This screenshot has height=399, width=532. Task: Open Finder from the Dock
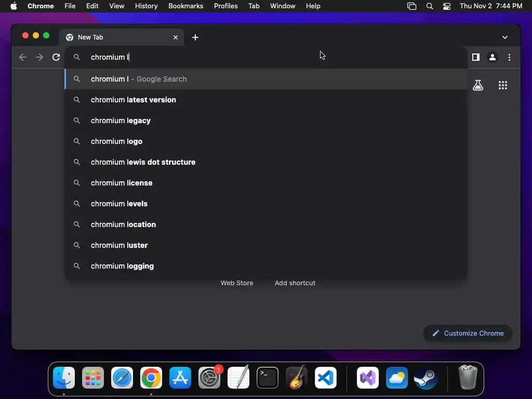64,378
